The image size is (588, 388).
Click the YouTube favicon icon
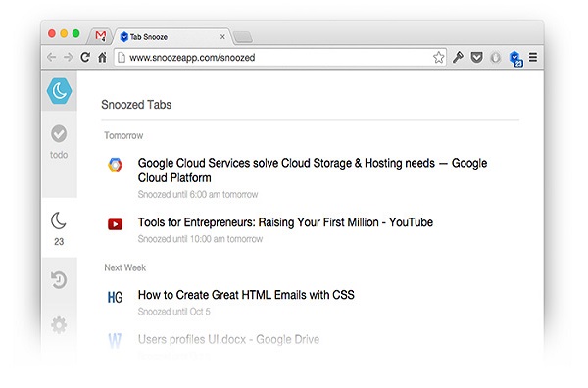pyautogui.click(x=115, y=224)
